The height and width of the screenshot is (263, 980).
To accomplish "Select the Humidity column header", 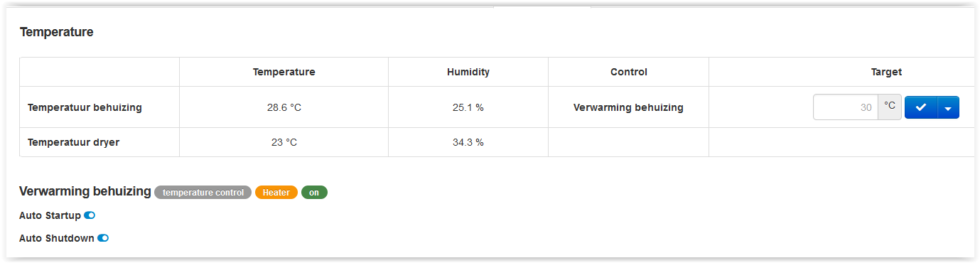I will pos(468,72).
